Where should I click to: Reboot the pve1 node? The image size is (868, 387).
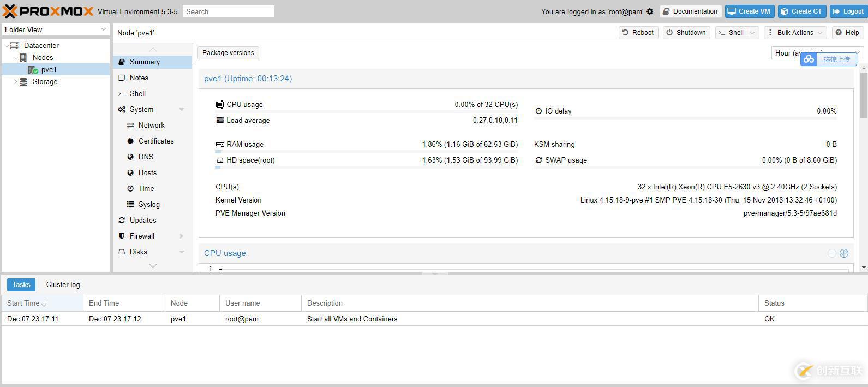(638, 33)
